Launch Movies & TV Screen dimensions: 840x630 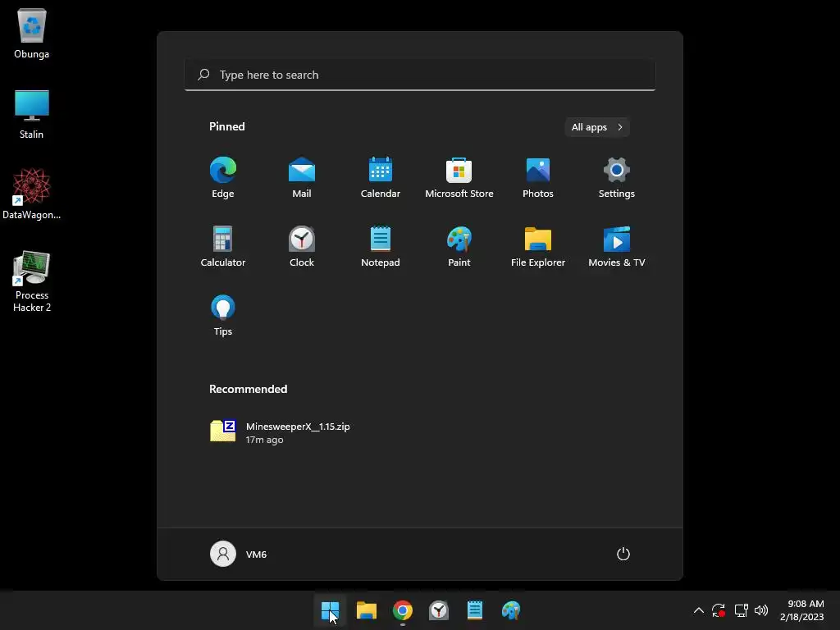617,246
